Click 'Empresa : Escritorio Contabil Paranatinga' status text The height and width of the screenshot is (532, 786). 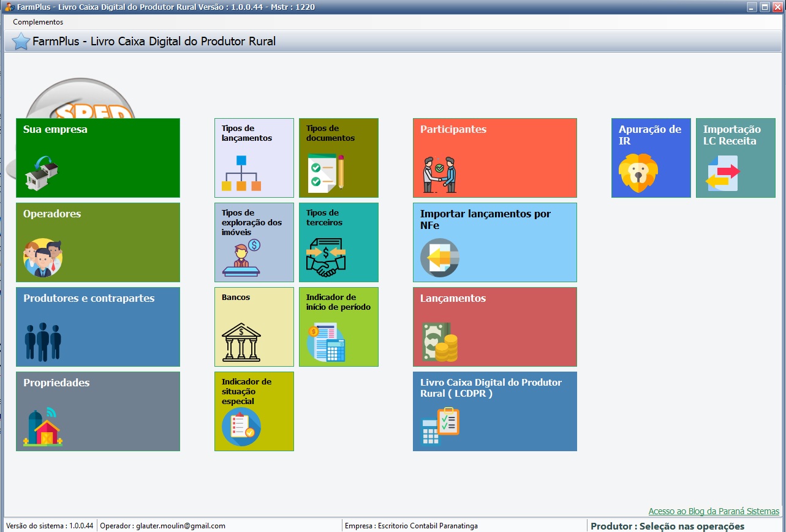coord(411,526)
